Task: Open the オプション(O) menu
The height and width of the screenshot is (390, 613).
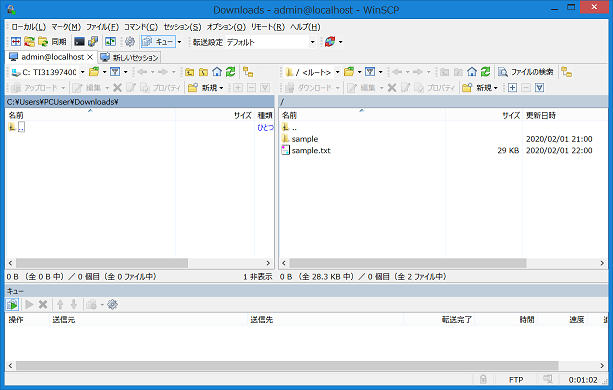Action: (226, 27)
